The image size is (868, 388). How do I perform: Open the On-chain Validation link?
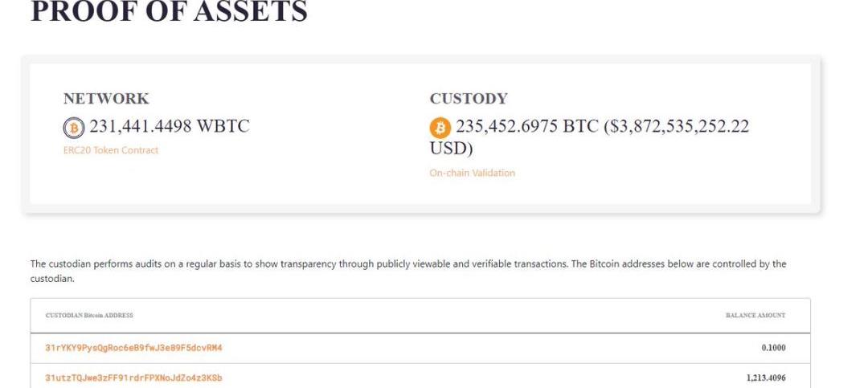pos(472,173)
